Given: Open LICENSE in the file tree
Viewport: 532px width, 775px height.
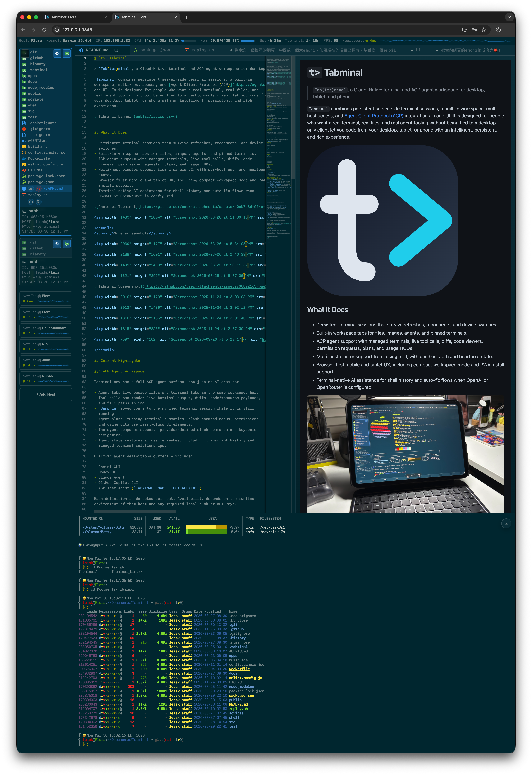Looking at the screenshot, I should coord(46,170).
